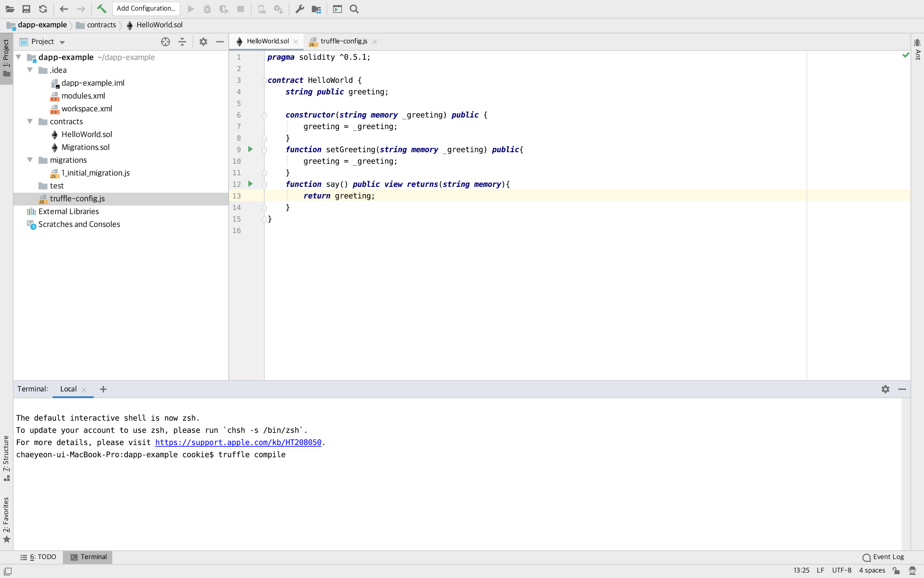The height and width of the screenshot is (578, 924).
Task: Click the Collapse All icon in Project panel
Action: [x=182, y=42]
